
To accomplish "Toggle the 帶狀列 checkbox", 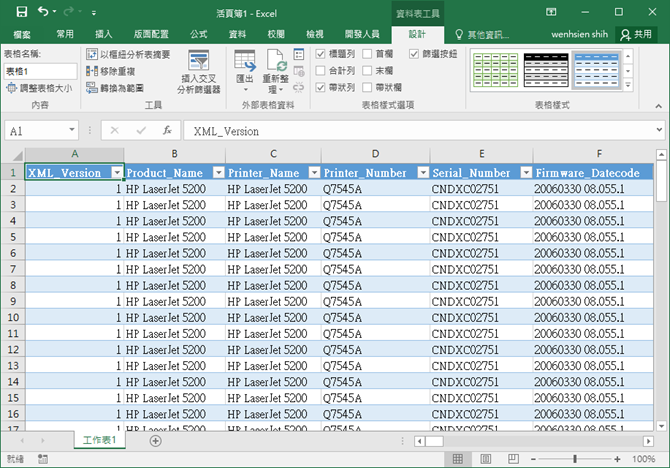I will pos(320,87).
